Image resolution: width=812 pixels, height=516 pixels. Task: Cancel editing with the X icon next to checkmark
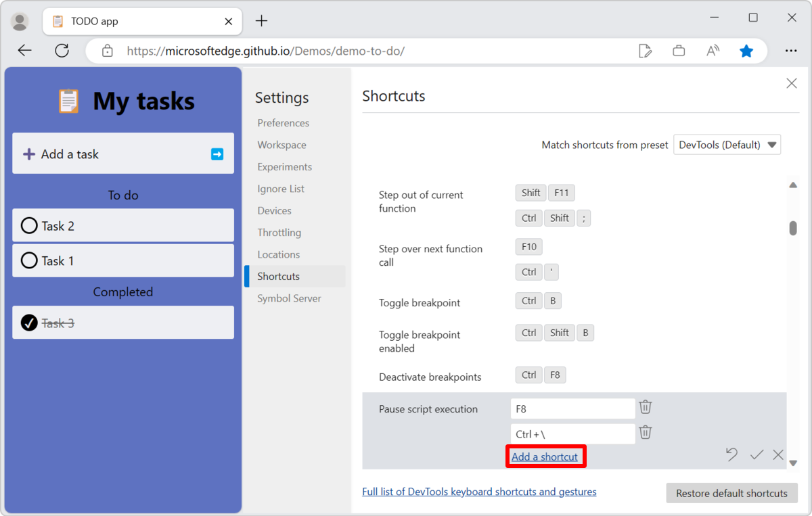(x=778, y=454)
